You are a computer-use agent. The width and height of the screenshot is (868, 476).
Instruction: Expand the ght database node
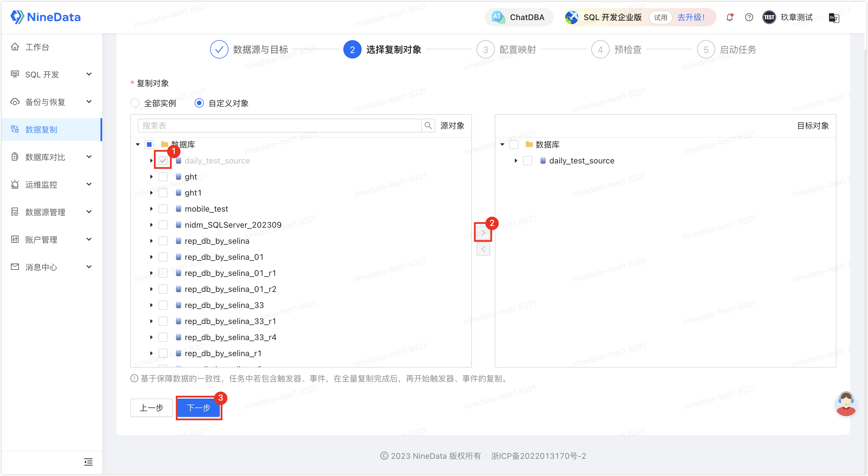click(151, 177)
